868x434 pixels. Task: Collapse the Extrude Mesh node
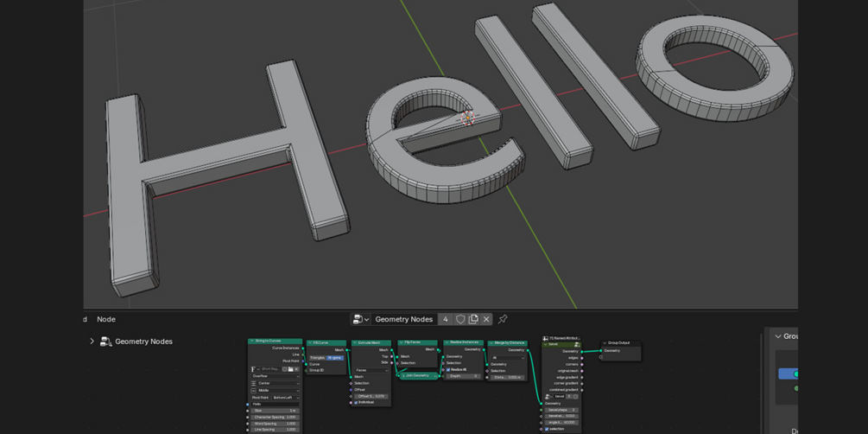click(355, 342)
